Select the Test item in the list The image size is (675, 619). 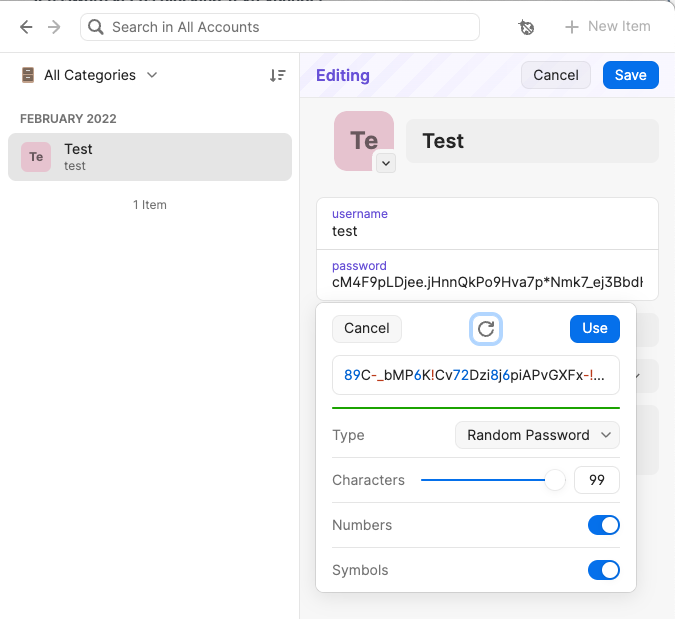[150, 157]
